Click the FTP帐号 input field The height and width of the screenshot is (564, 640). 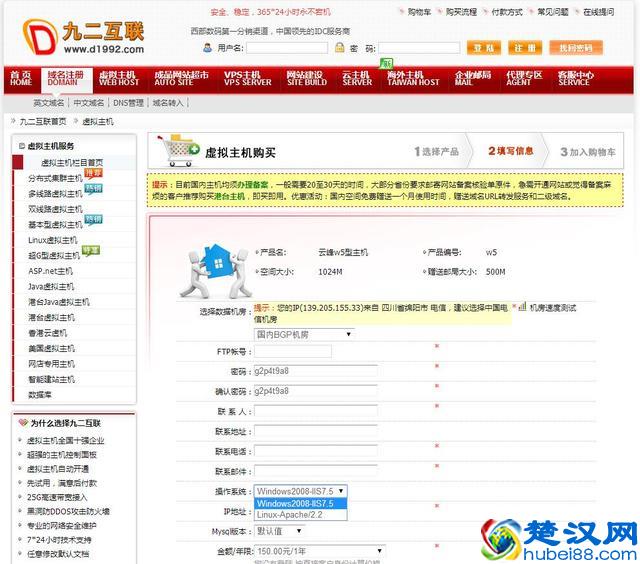tap(293, 351)
